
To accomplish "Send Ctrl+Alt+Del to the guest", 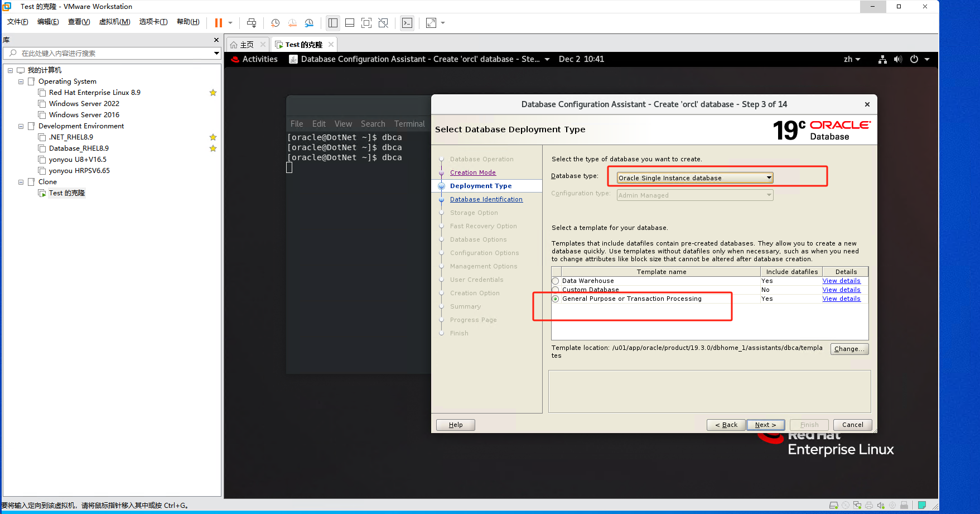I will tap(252, 23).
